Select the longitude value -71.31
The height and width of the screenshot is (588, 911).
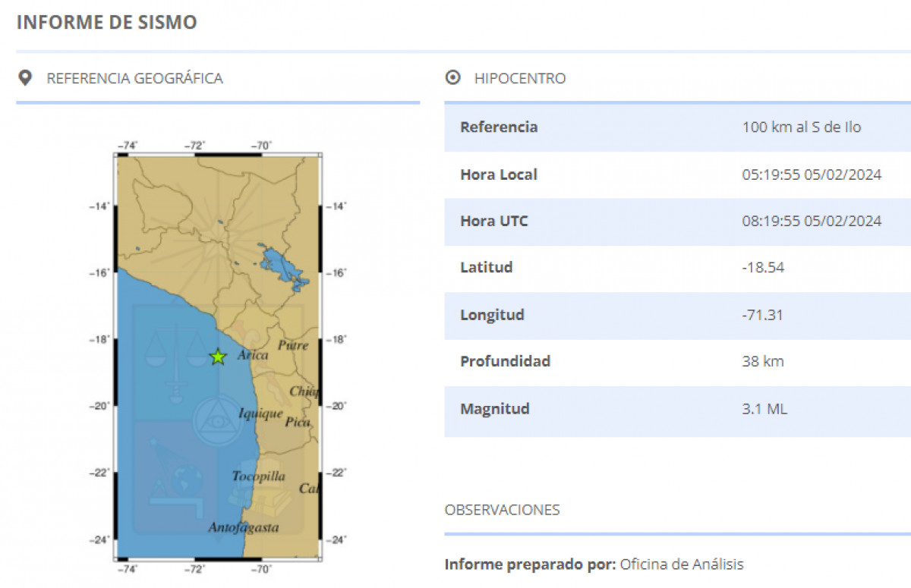tap(762, 315)
